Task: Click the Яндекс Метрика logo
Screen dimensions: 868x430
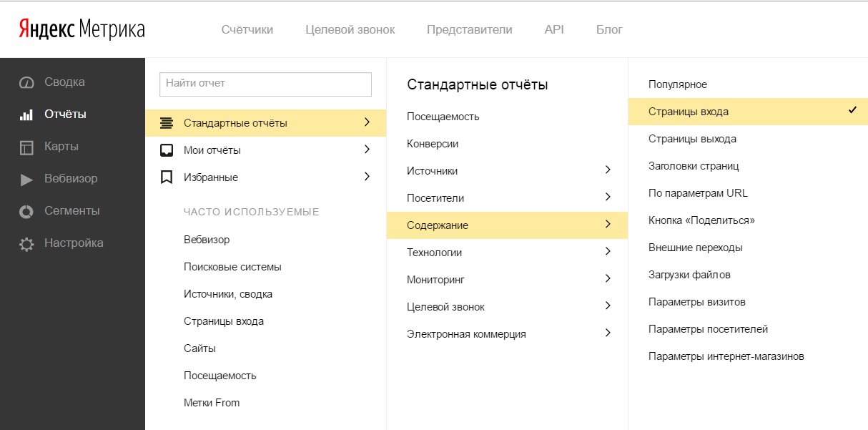Action: pyautogui.click(x=82, y=29)
